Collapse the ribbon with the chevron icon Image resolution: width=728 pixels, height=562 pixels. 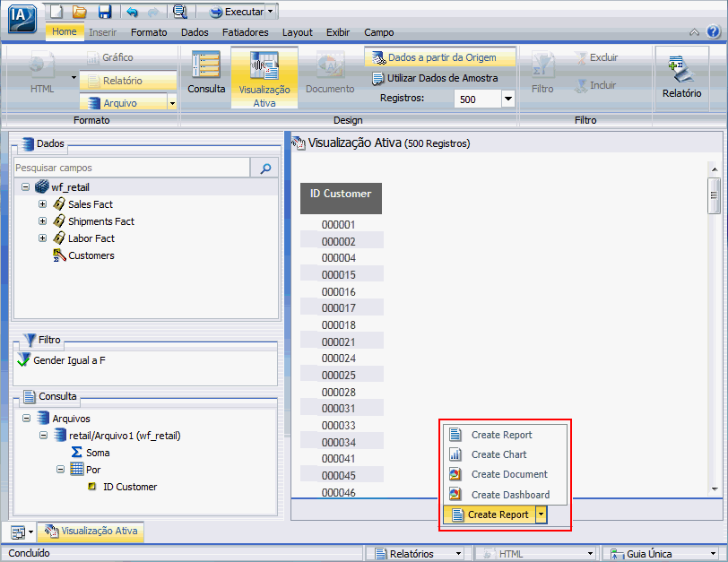[x=694, y=32]
